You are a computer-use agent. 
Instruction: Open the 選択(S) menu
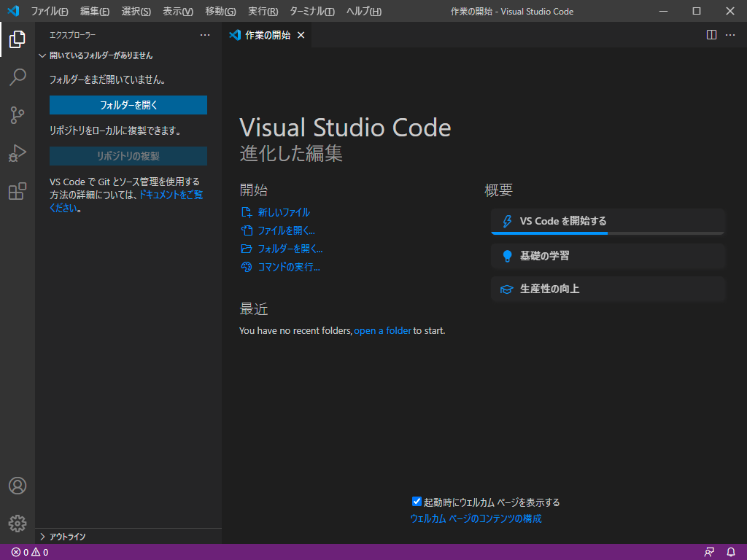pos(136,11)
